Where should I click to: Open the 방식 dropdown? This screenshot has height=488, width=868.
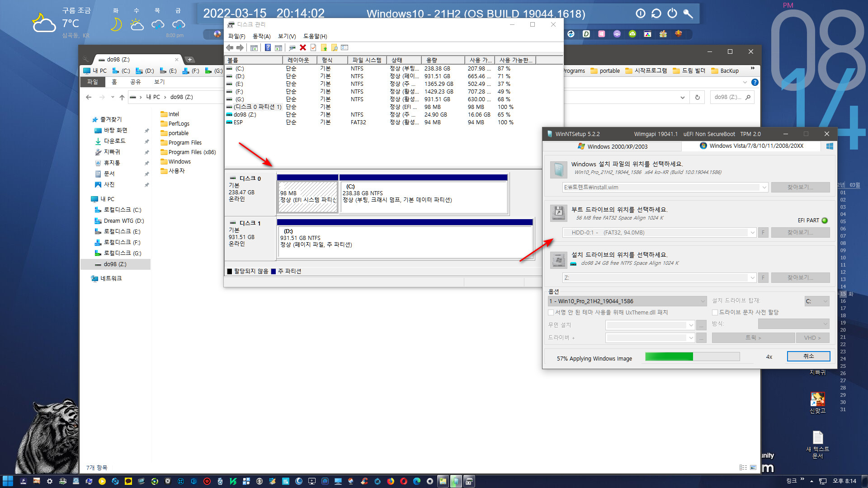793,324
